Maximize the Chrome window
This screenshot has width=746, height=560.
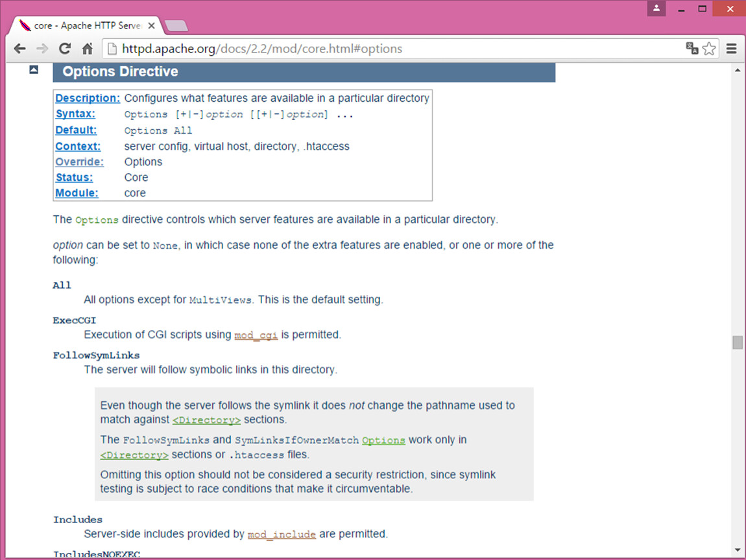click(x=703, y=8)
